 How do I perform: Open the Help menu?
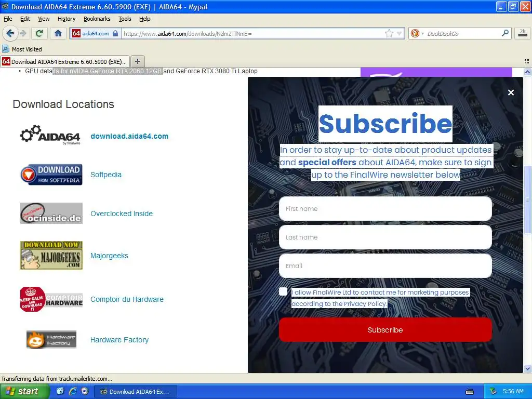pos(145,19)
